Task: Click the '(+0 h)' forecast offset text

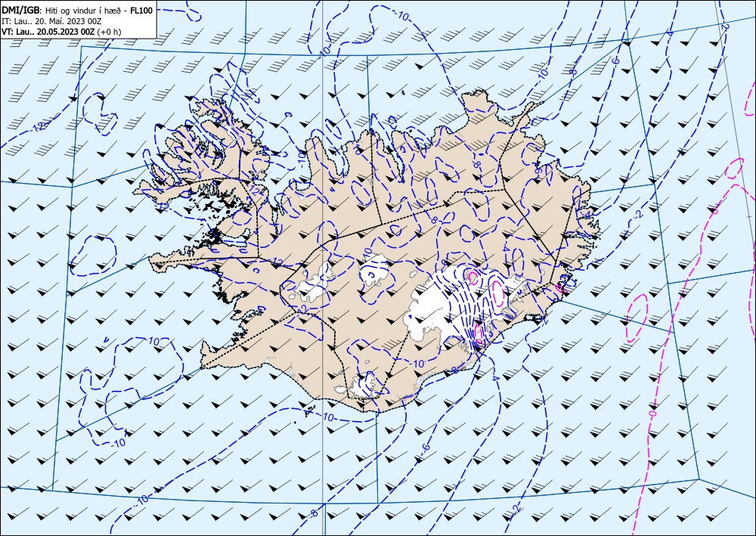Action: (x=109, y=32)
